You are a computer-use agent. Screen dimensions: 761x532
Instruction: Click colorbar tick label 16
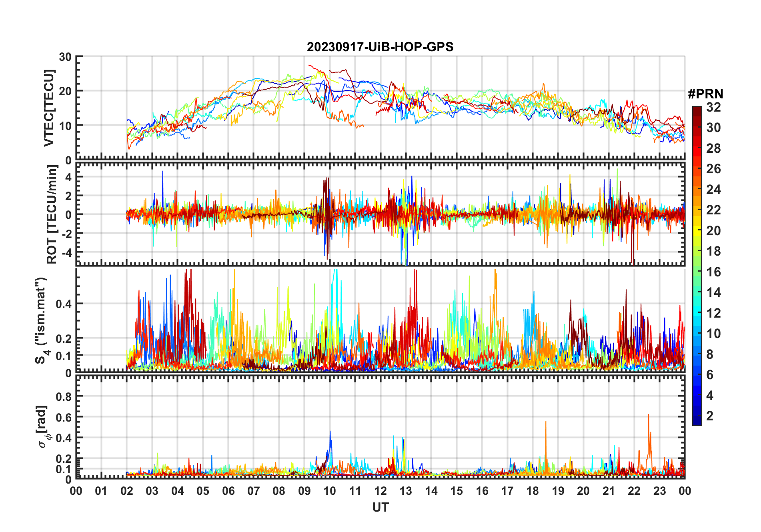713,272
